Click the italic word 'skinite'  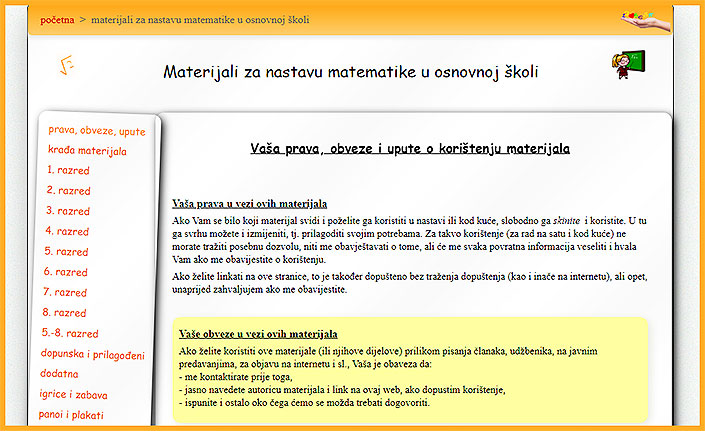(x=567, y=221)
